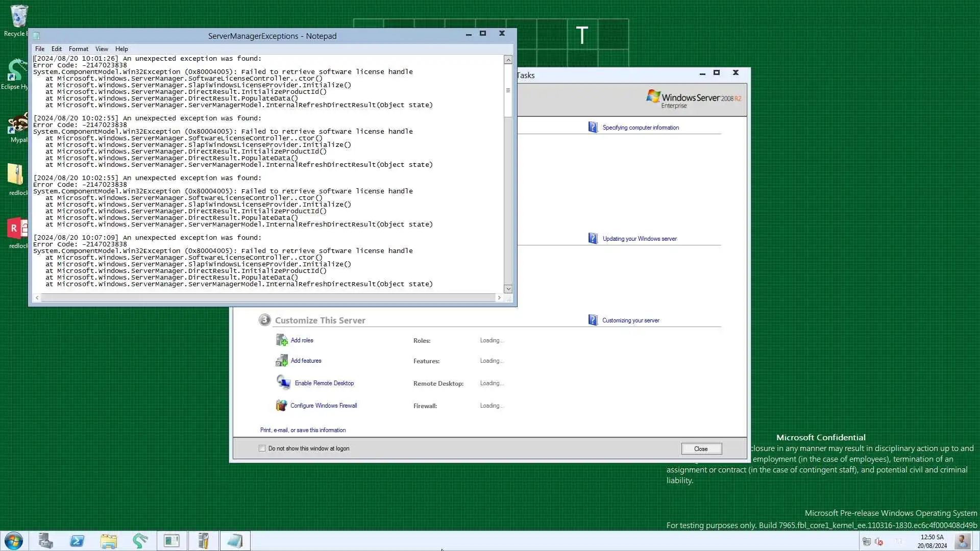Open the Format menu in Notepad

pos(78,49)
